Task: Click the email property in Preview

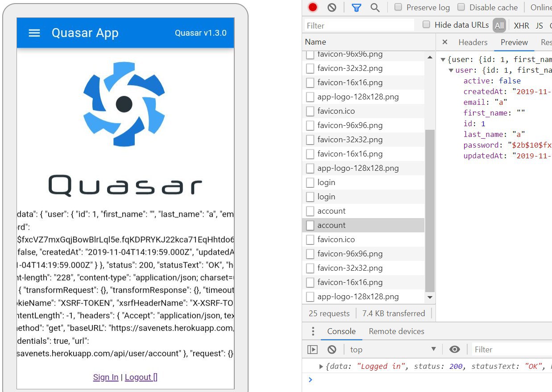Action: (x=485, y=102)
